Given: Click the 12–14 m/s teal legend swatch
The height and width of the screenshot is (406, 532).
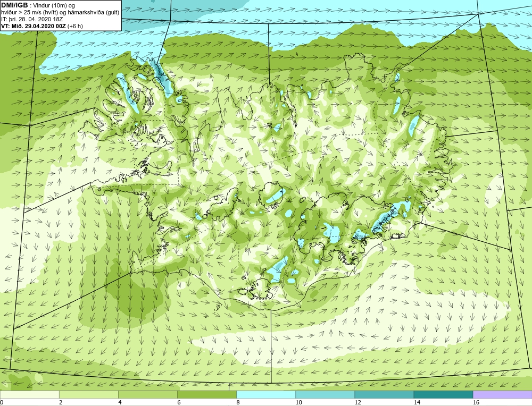Looking at the screenshot, I should click(384, 394).
